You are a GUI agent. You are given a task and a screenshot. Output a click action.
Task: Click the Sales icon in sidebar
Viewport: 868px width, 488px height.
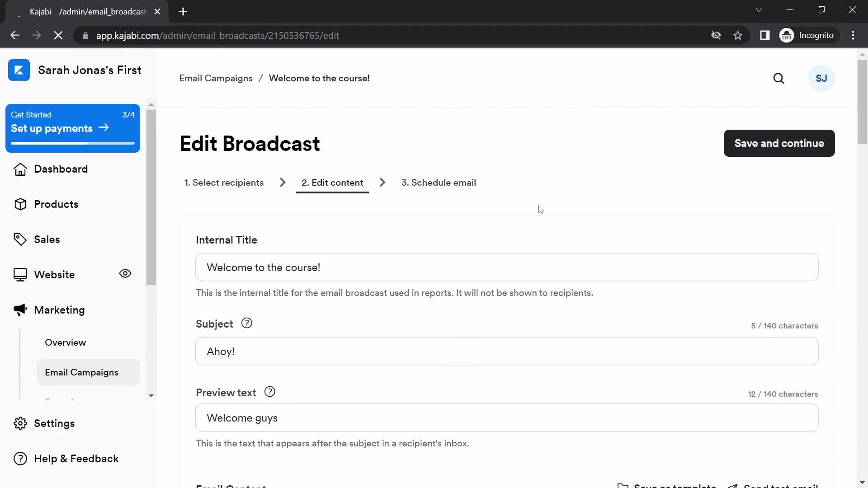(20, 239)
